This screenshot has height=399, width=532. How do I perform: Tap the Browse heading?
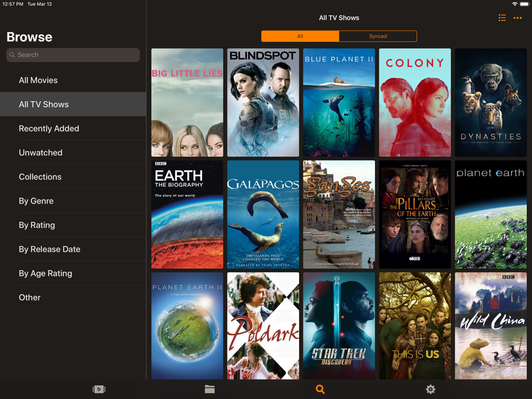pyautogui.click(x=29, y=37)
